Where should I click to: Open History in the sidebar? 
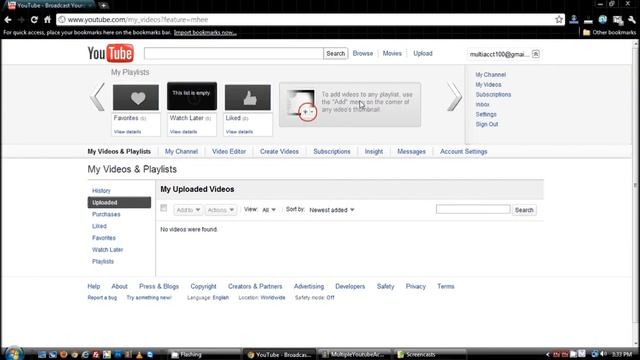point(101,191)
